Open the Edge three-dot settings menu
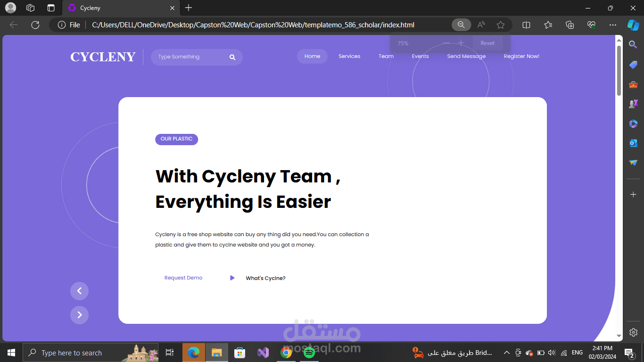Screen dimensions: 644x362 612,25
